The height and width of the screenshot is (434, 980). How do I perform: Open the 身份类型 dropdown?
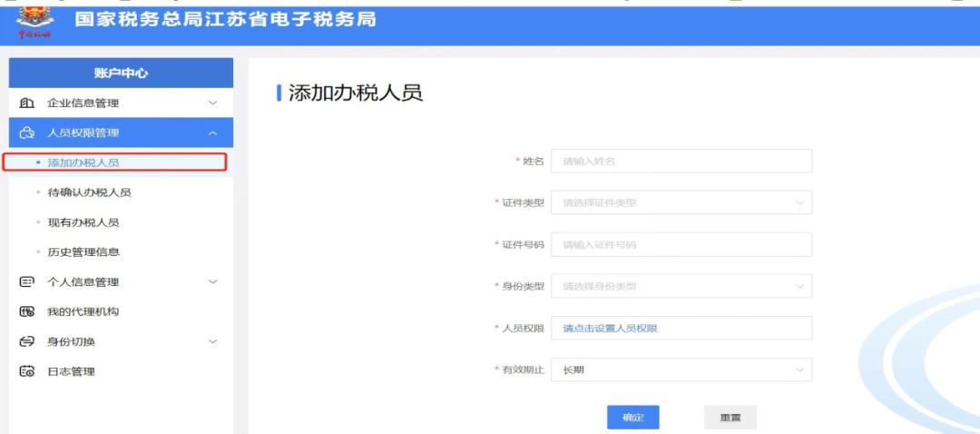click(x=681, y=286)
